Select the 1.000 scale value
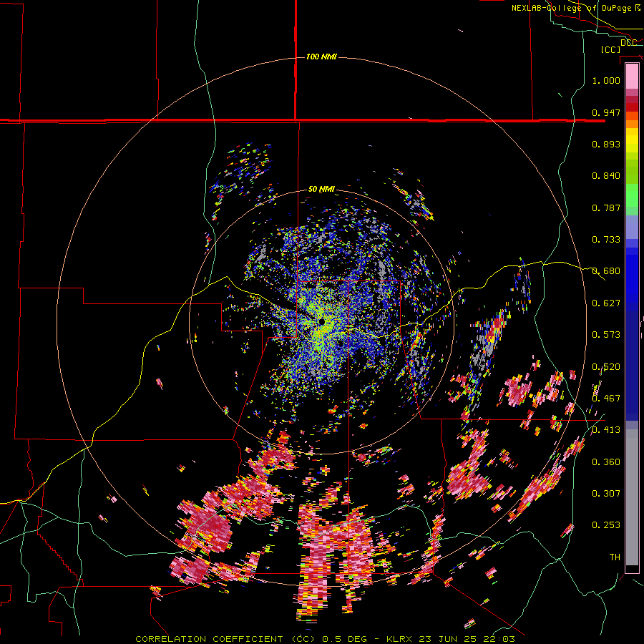Screen dimensions: 644x644 point(606,80)
